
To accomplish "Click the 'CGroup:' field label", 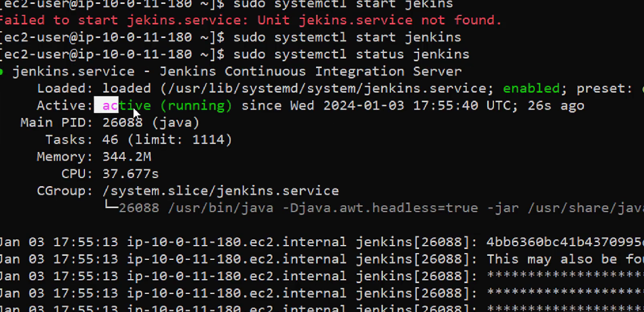I will coord(65,191).
